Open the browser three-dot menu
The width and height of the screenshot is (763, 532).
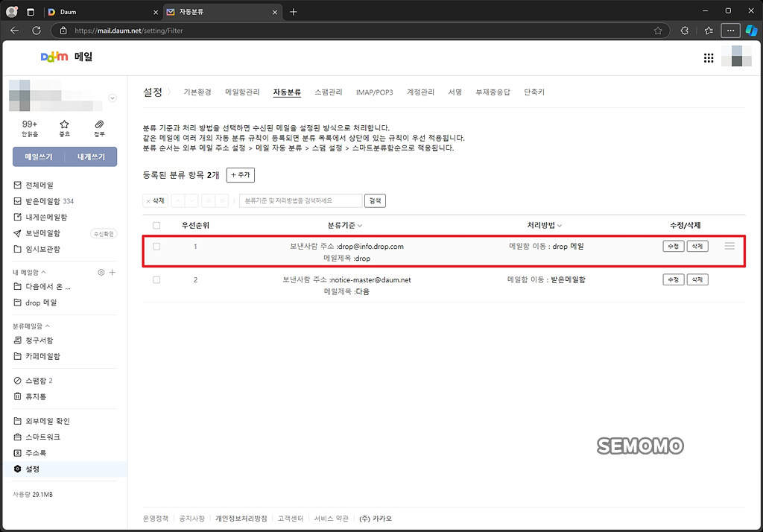tap(730, 31)
